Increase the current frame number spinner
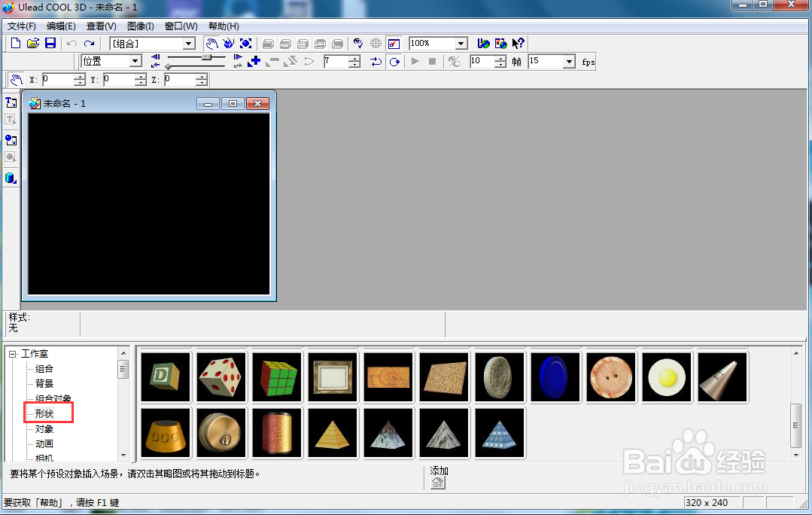Viewport: 812px width, 515px height. click(354, 59)
